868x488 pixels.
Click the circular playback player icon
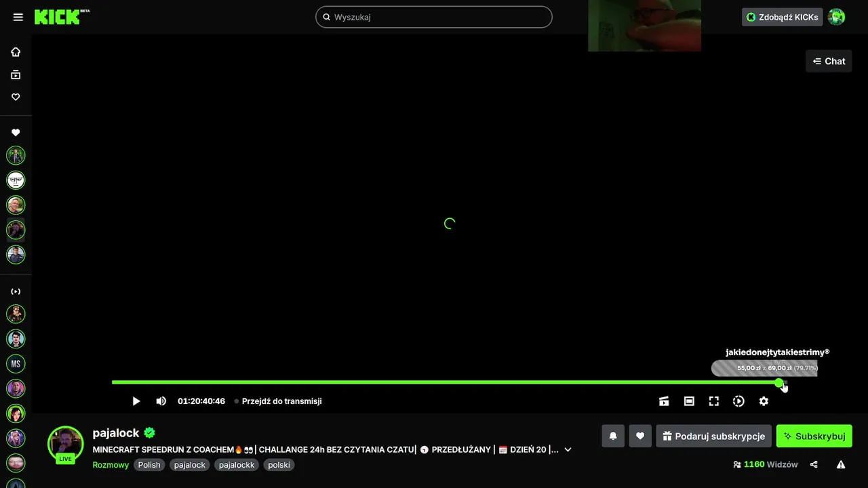click(x=738, y=401)
